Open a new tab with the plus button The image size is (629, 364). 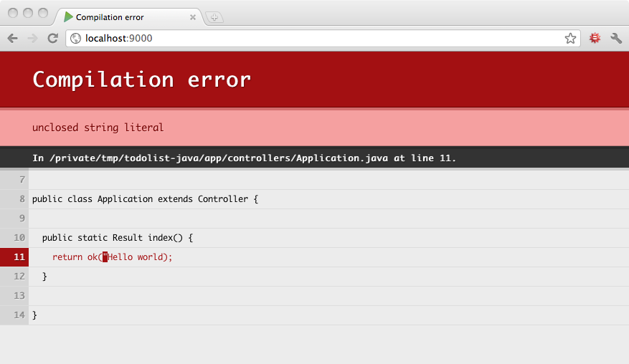click(x=214, y=17)
